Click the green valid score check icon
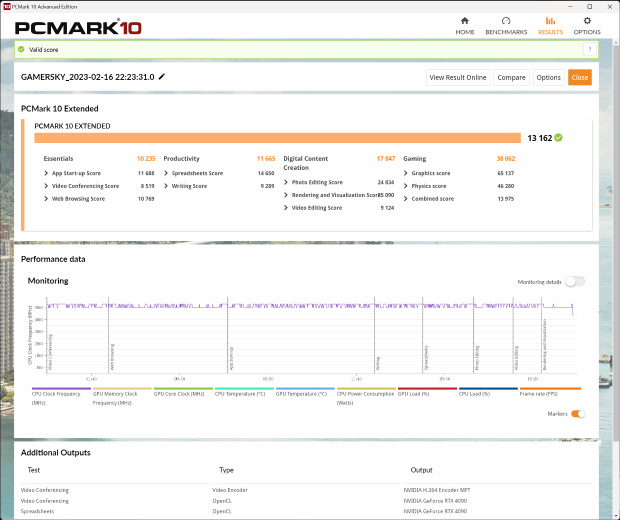 pyautogui.click(x=21, y=49)
